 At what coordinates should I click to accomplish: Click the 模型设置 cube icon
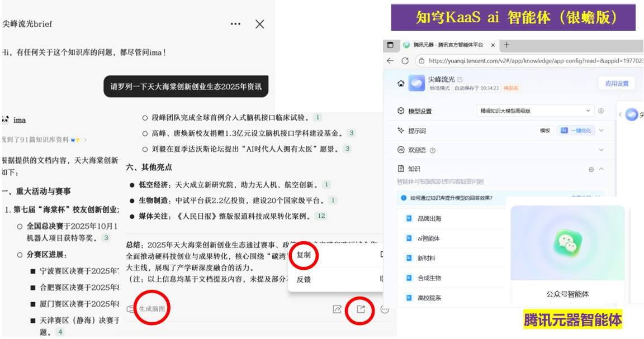tap(401, 111)
